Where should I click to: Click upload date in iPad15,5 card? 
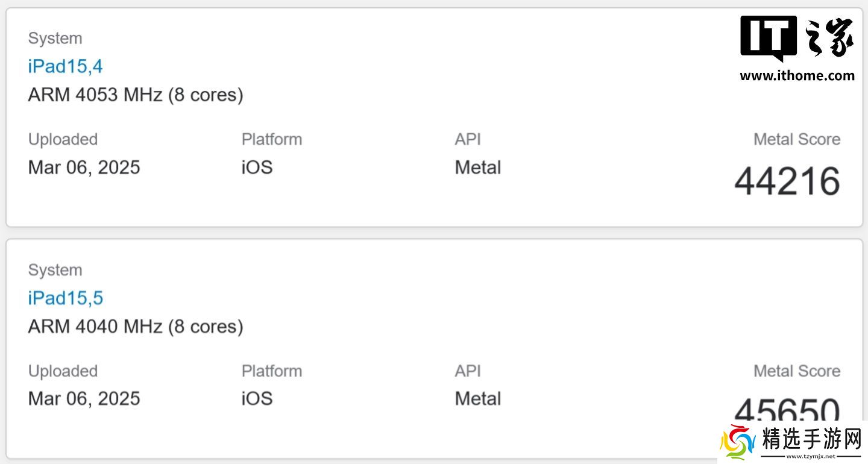(84, 398)
